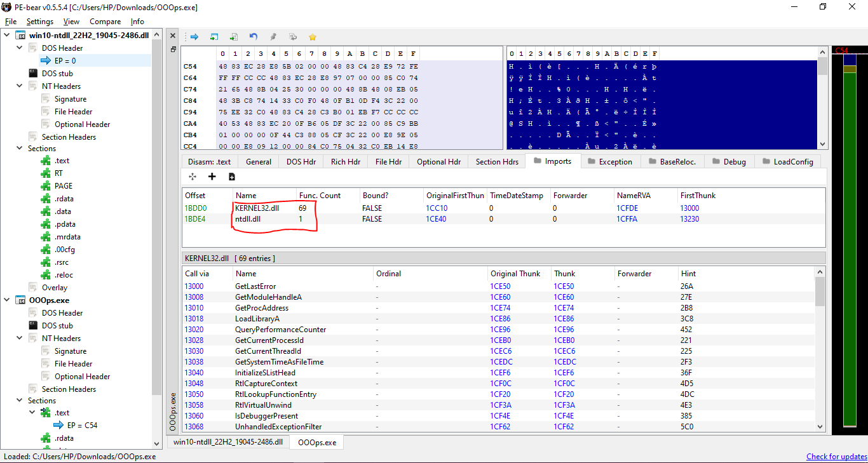Click the Func. Count column header
Screen dimensions: 868x463
click(328, 195)
